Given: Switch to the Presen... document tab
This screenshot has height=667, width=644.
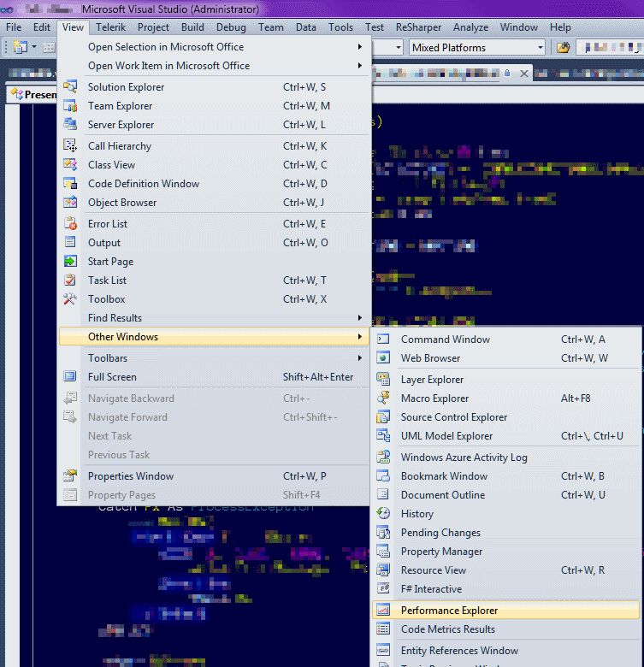Looking at the screenshot, I should [33, 94].
